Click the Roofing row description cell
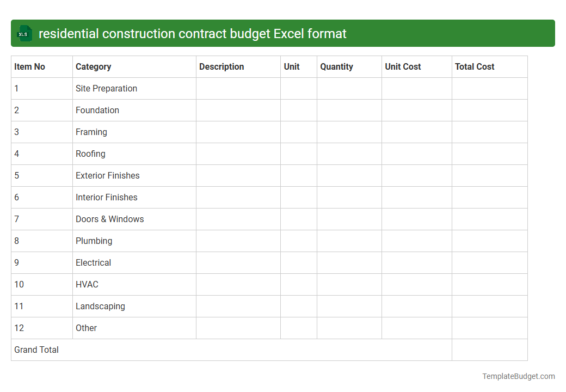This screenshot has width=566, height=392. 238,154
